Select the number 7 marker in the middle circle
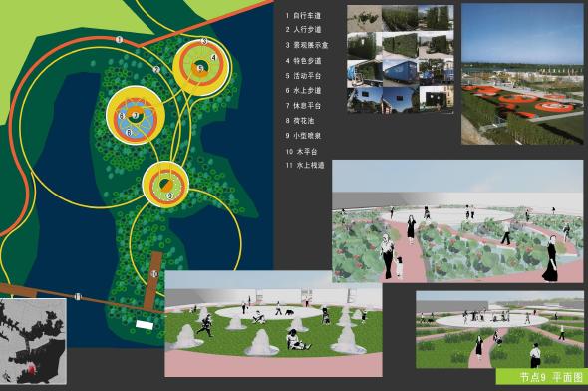The height and width of the screenshot is (391, 588). click(x=136, y=115)
